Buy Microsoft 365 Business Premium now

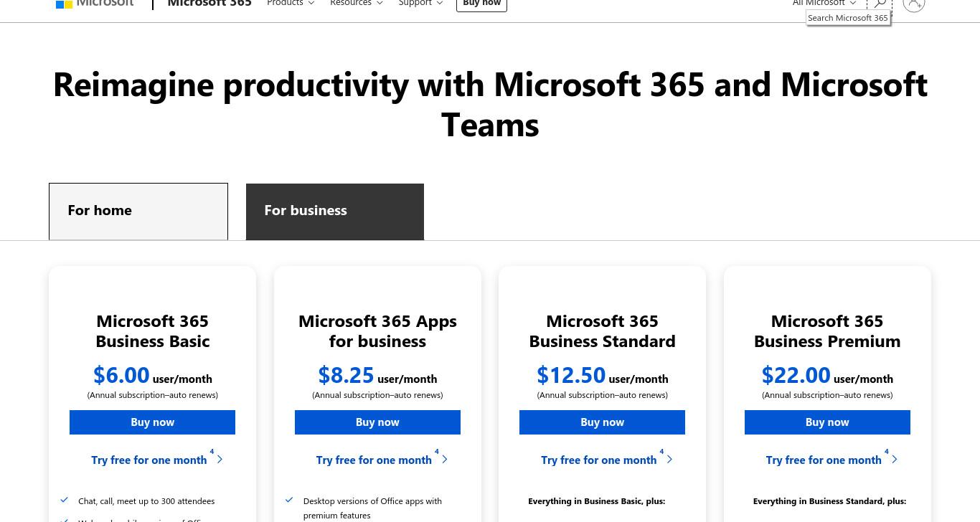pyautogui.click(x=827, y=422)
